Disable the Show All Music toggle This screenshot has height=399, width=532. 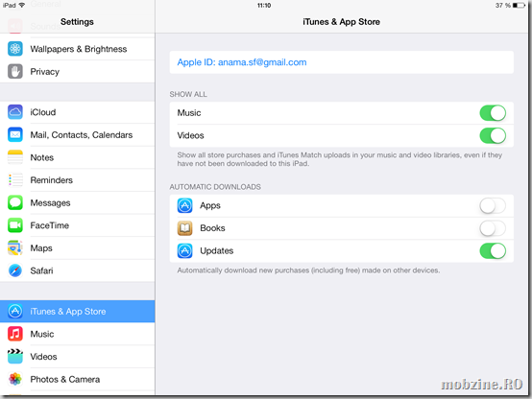click(493, 113)
